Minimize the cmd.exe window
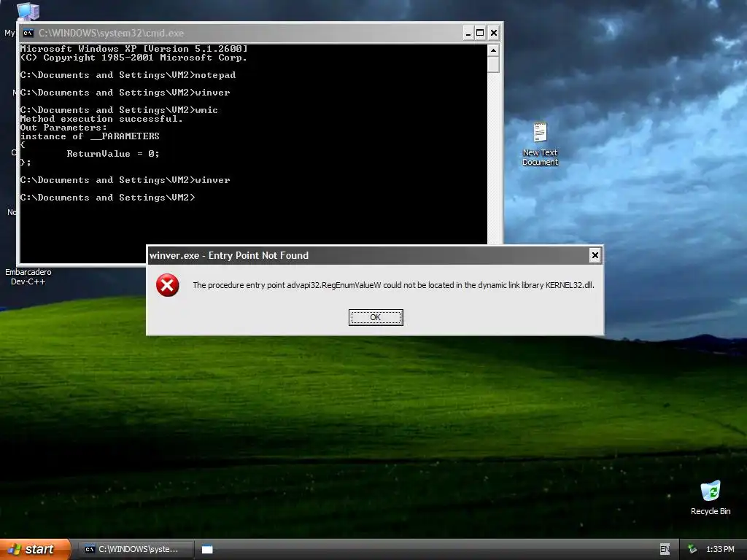This screenshot has height=560, width=747. coord(468,33)
